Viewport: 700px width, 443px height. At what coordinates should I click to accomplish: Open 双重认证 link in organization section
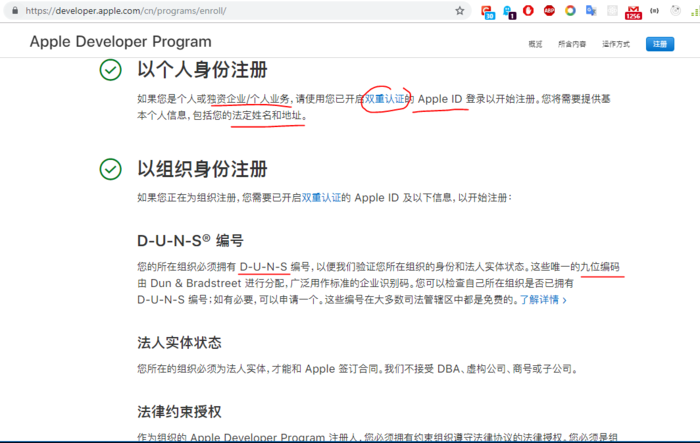pos(321,197)
